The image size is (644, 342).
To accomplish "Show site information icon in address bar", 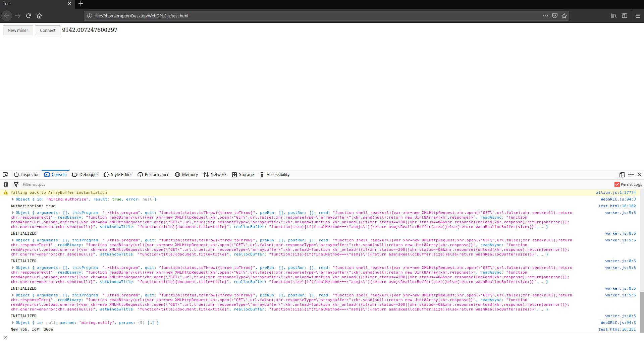I will (x=90, y=16).
